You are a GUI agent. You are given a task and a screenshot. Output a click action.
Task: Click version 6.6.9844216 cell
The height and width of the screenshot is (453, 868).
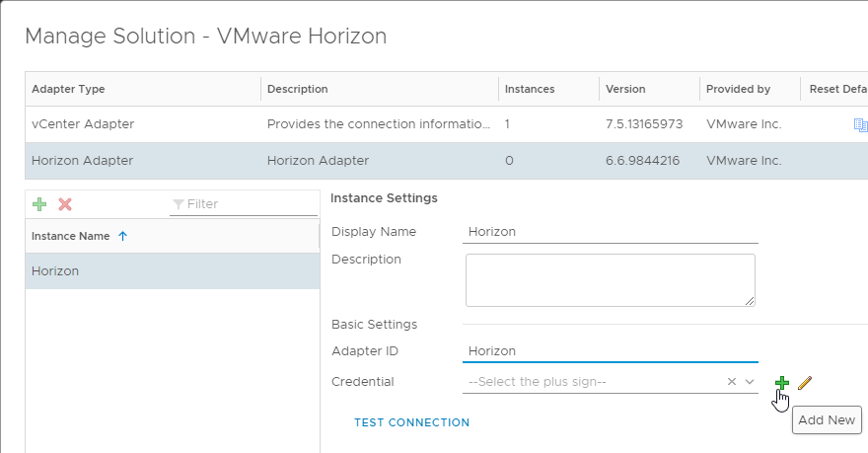coord(643,161)
